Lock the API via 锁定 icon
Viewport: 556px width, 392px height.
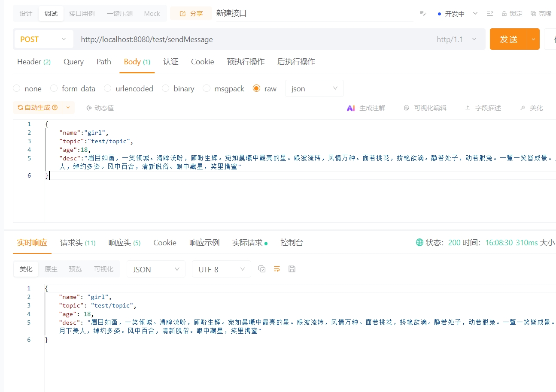click(x=512, y=13)
